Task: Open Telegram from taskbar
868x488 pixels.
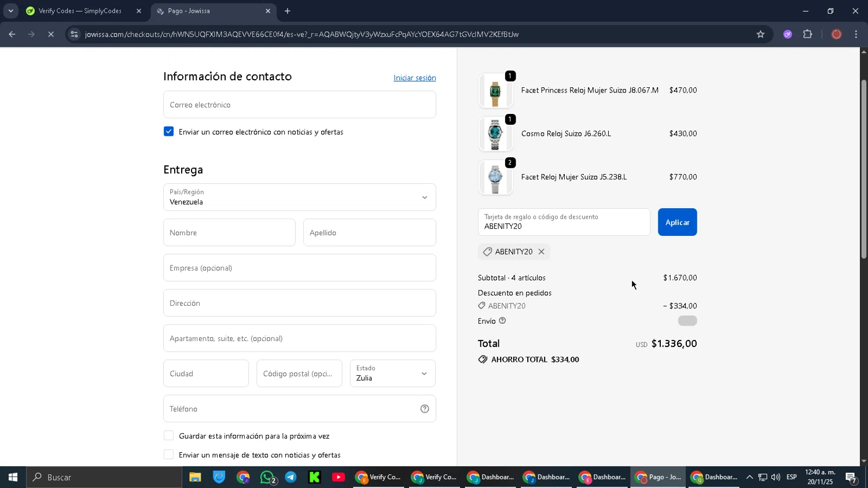Action: click(290, 477)
